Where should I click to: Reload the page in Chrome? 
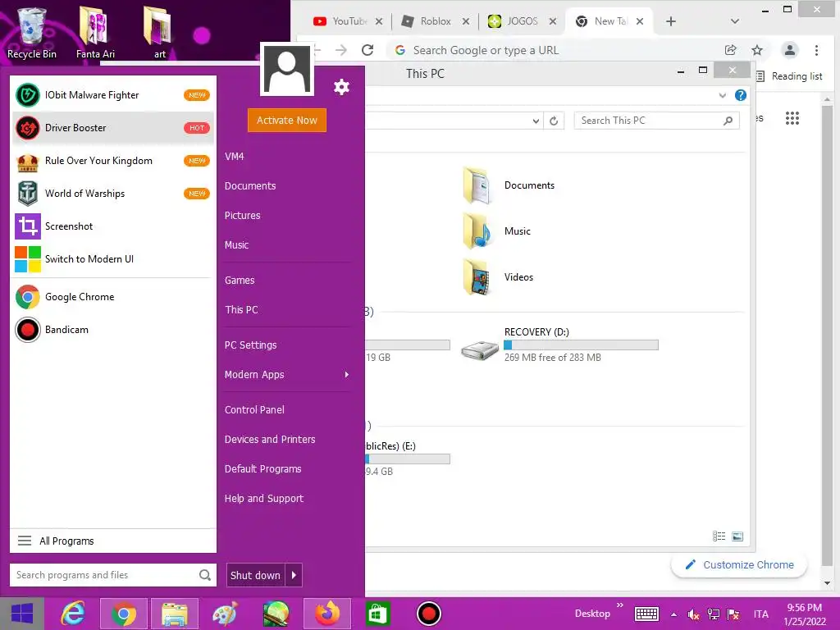[x=367, y=50]
